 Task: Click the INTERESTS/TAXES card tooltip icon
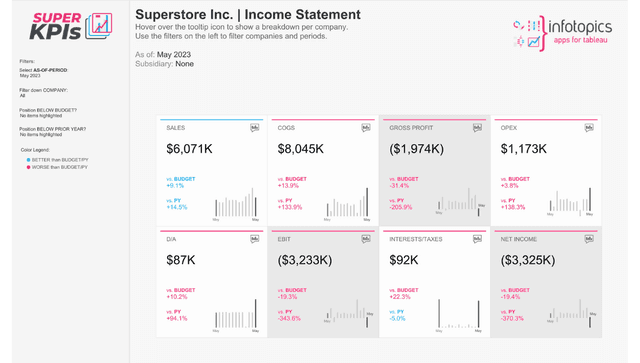point(477,239)
